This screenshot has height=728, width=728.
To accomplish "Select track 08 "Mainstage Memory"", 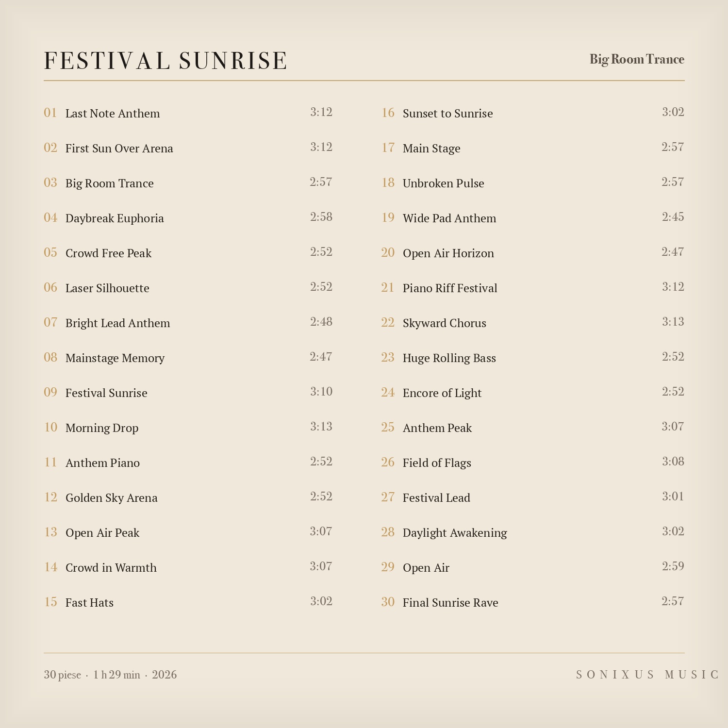I will click(188, 358).
